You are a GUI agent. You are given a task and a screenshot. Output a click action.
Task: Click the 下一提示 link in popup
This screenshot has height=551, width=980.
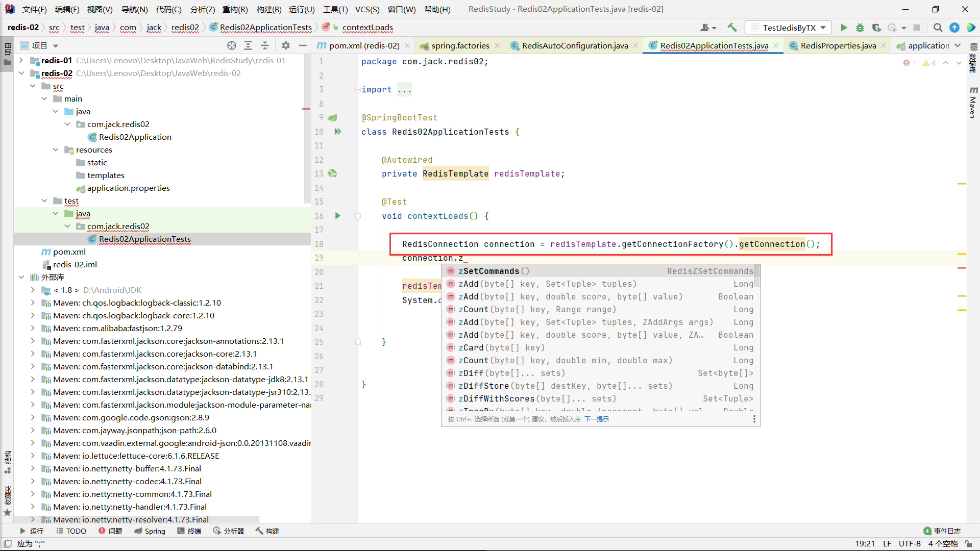click(596, 419)
